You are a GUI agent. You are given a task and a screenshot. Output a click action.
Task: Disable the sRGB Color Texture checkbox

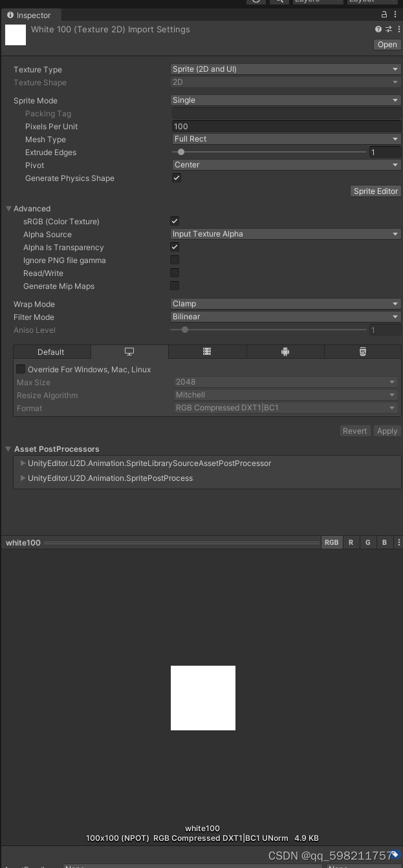point(174,221)
